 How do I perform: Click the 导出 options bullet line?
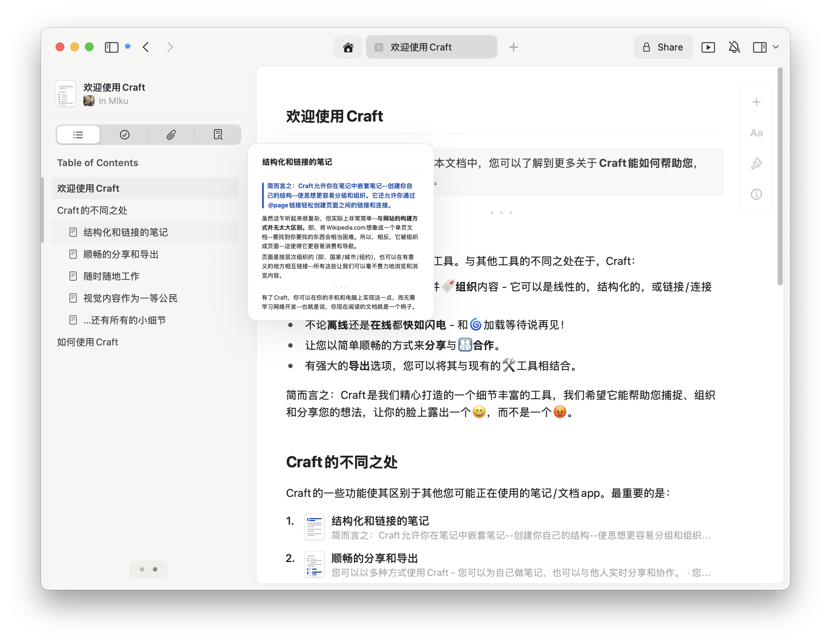pyautogui.click(x=441, y=366)
